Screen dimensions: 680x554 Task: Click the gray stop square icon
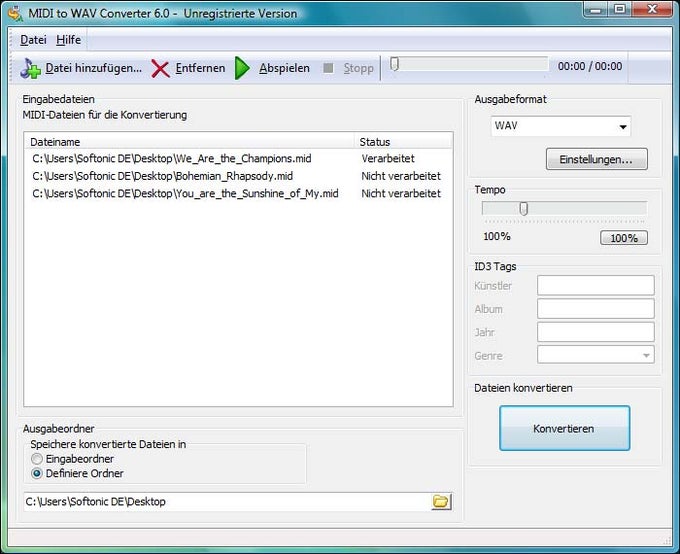329,68
